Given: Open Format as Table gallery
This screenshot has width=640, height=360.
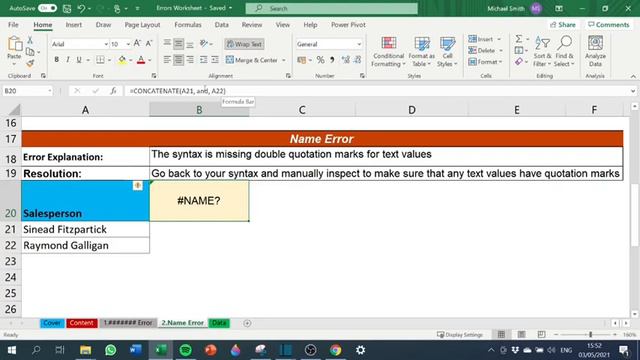Looking at the screenshot, I should (x=422, y=52).
